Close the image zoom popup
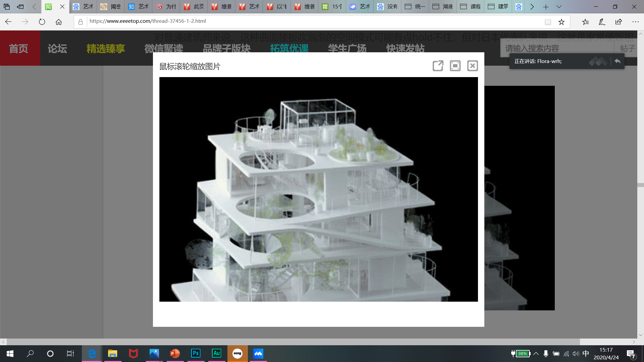Screen dimensions: 644x362 [473, 66]
